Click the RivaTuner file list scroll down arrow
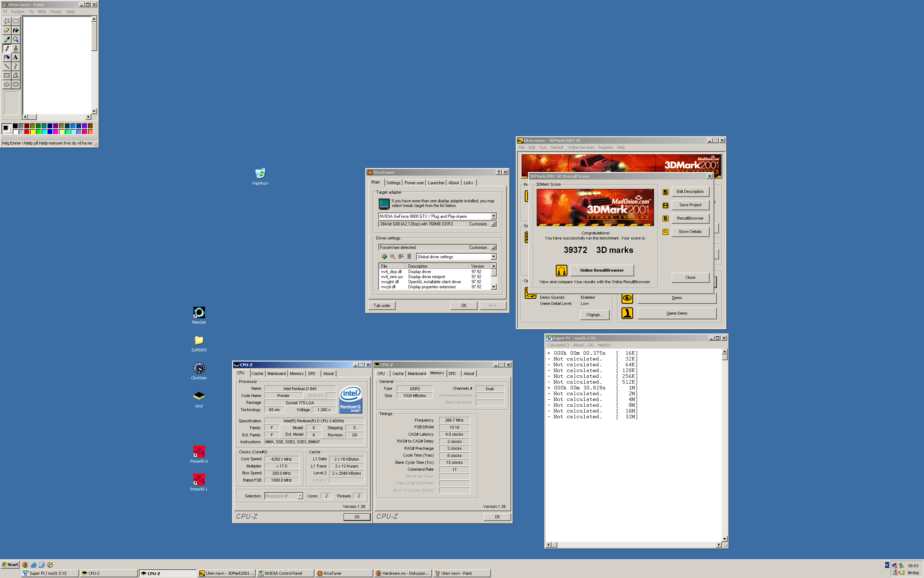This screenshot has height=578, width=924. [493, 287]
